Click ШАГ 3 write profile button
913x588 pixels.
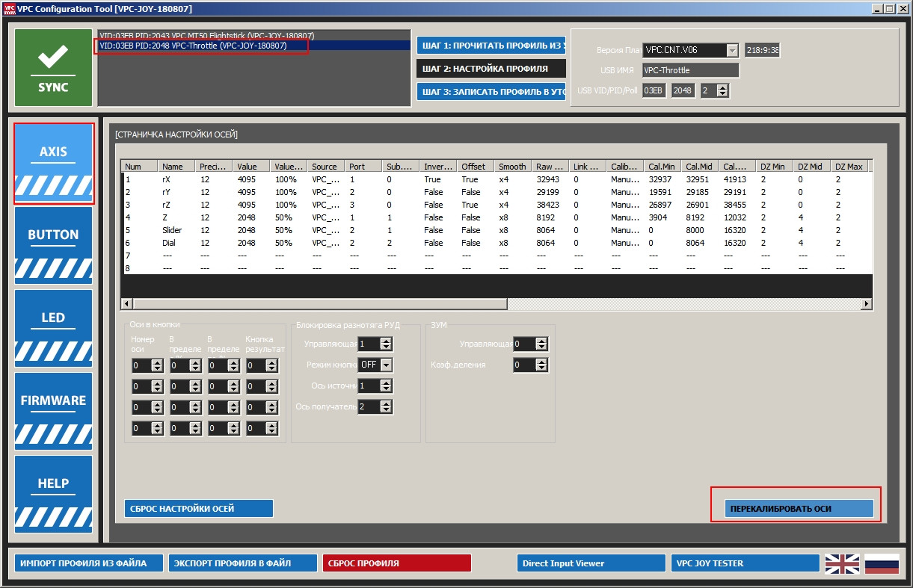point(492,92)
